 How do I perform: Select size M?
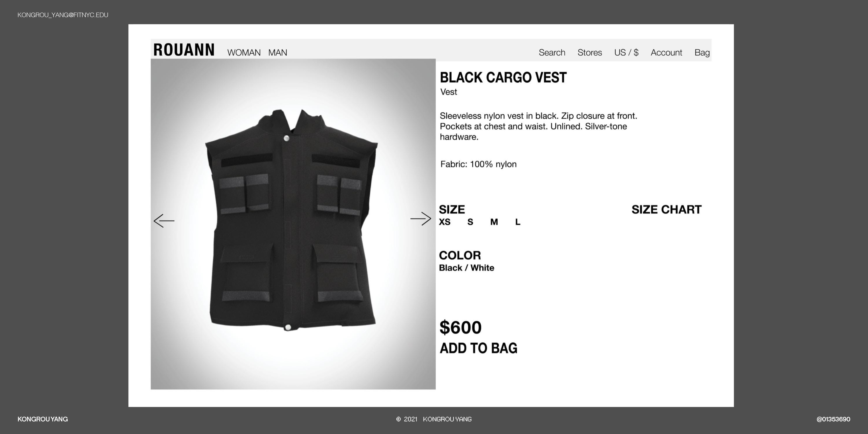click(x=494, y=222)
